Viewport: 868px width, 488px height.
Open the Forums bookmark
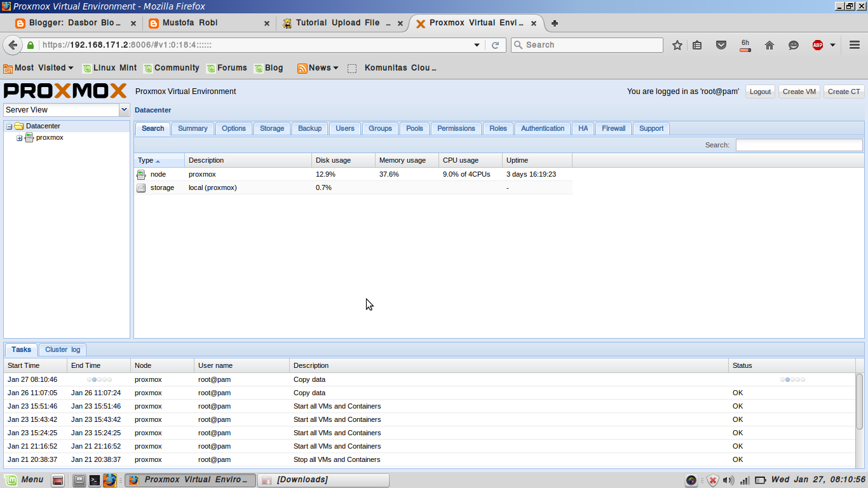227,68
